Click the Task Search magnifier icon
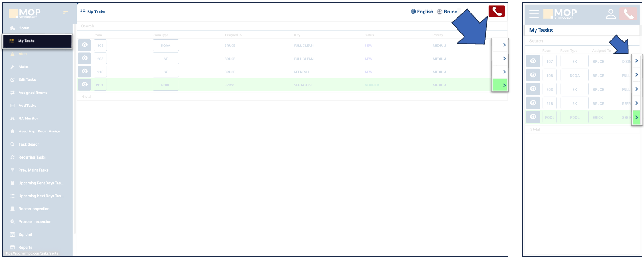This screenshot has height=258, width=644. (x=13, y=145)
